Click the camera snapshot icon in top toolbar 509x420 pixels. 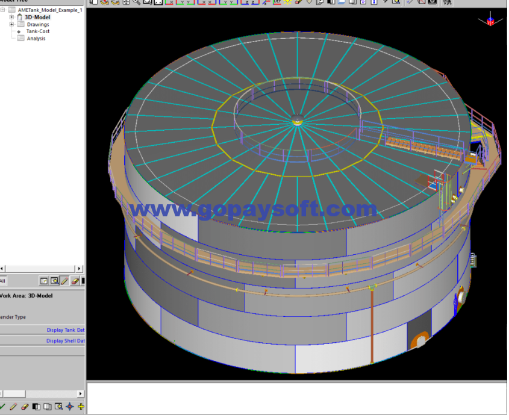tap(432, 2)
